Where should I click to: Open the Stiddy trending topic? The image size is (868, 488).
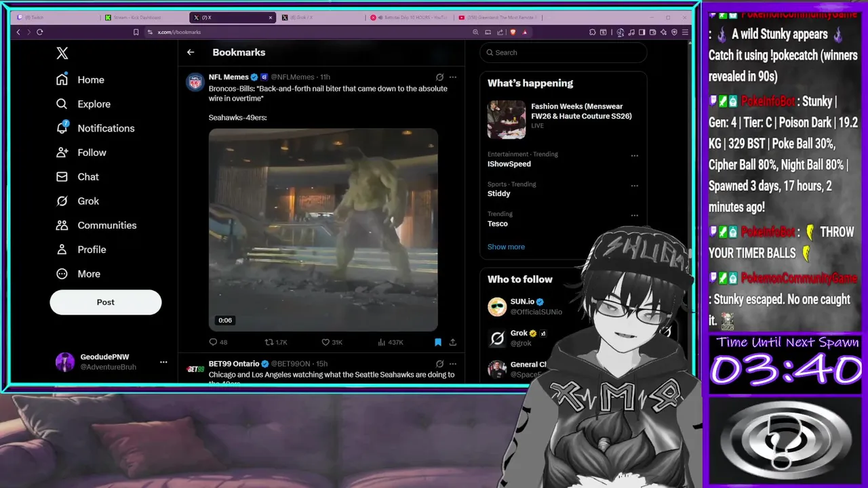(x=499, y=194)
